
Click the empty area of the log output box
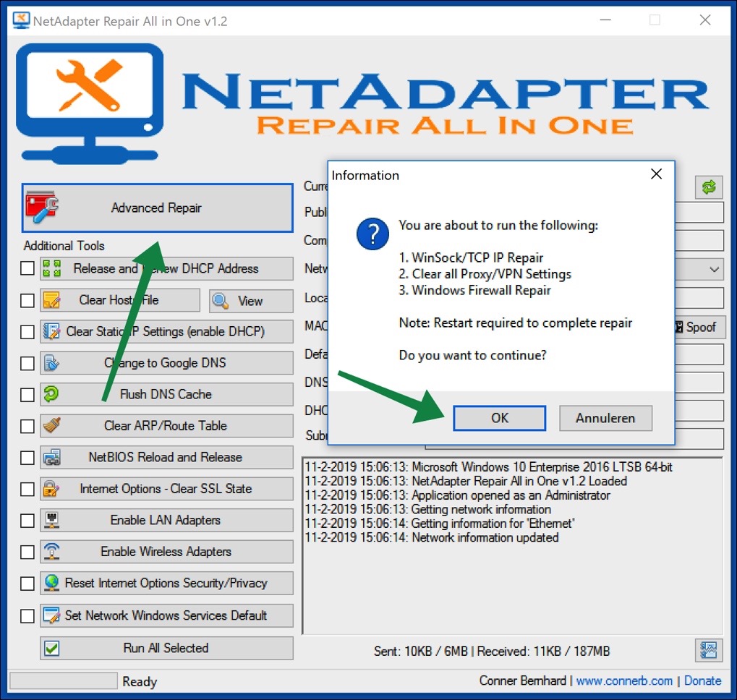(x=512, y=589)
